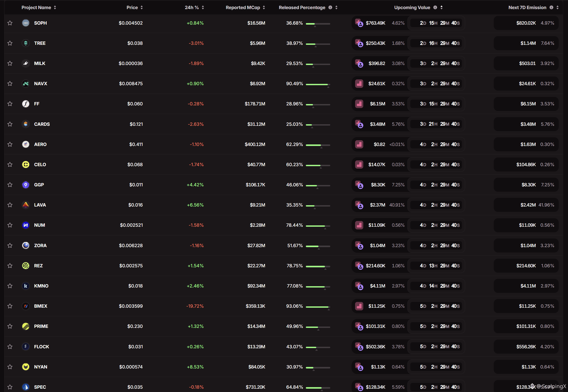Click the info icon beside Released Percentage
The height and width of the screenshot is (392, 568).
330,7
